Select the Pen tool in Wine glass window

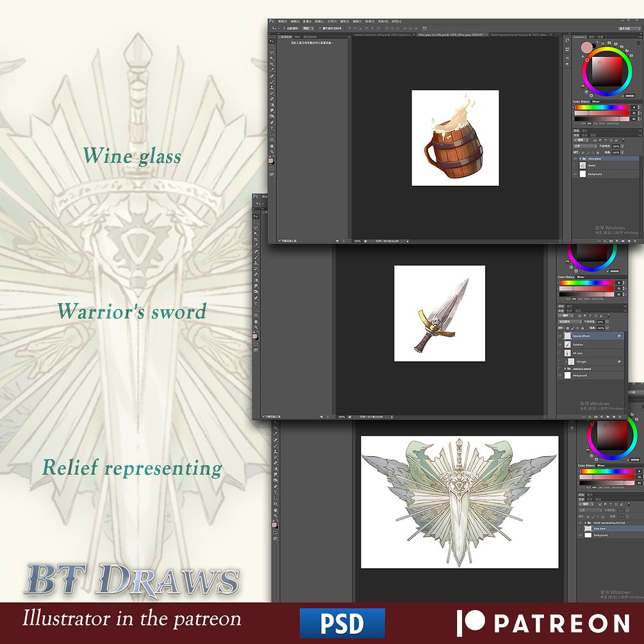[272, 122]
